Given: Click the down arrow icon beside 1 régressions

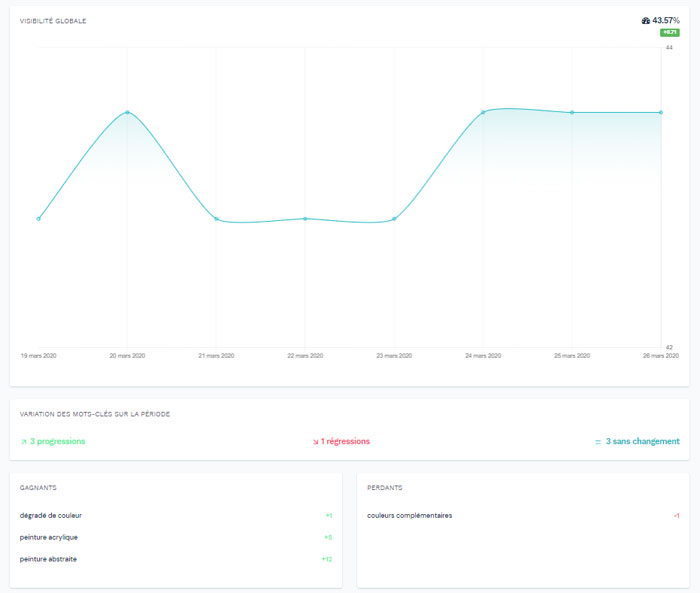Looking at the screenshot, I should [x=315, y=441].
